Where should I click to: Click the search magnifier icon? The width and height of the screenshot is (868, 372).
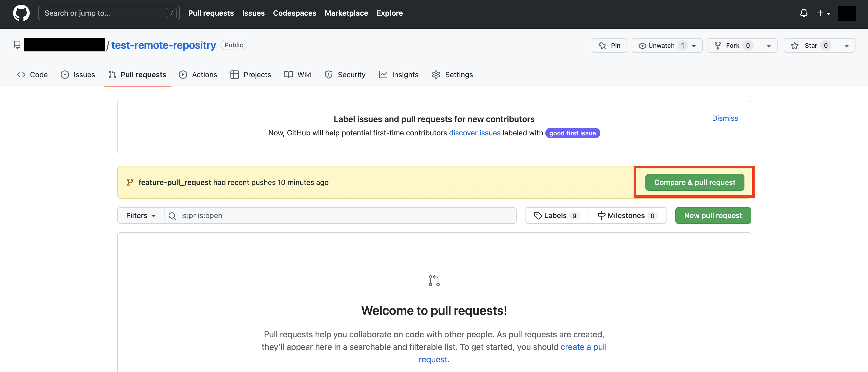tap(172, 216)
